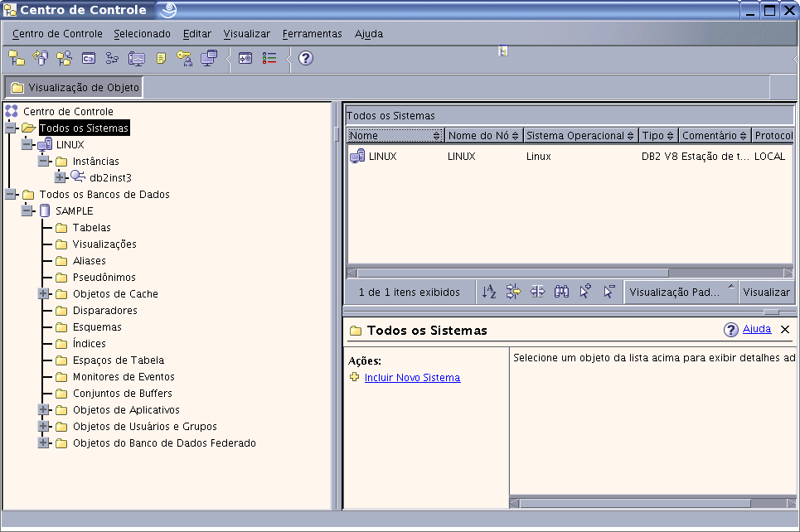This screenshot has width=800, height=532.
Task: Open the Ajuda menu in the menu bar
Action: point(369,34)
